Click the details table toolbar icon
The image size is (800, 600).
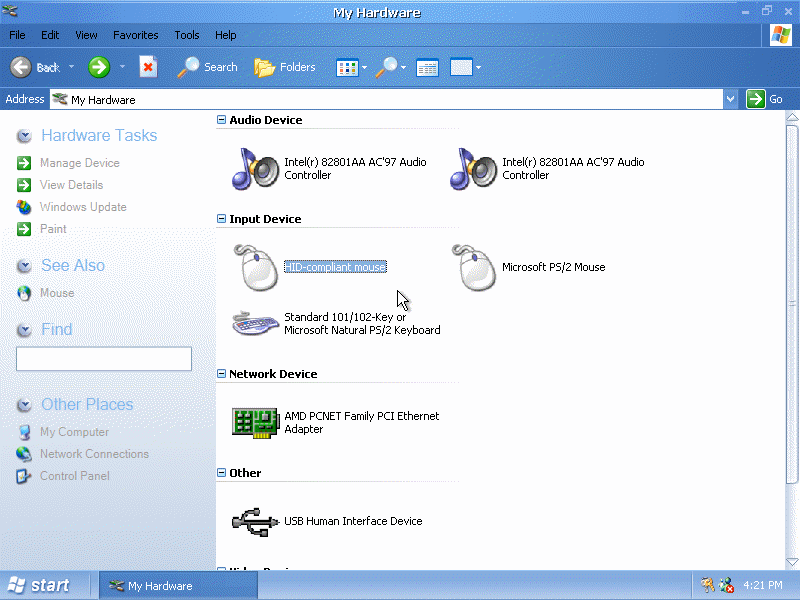(x=427, y=68)
